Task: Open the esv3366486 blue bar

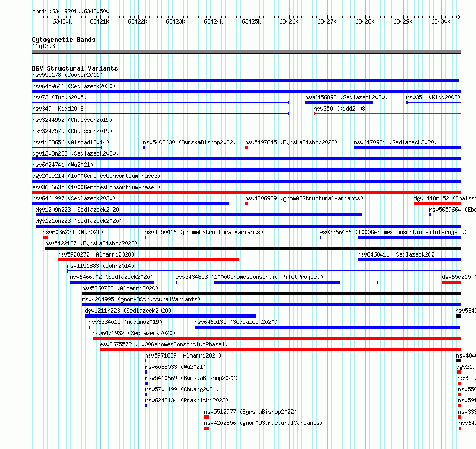Action: 409,237
